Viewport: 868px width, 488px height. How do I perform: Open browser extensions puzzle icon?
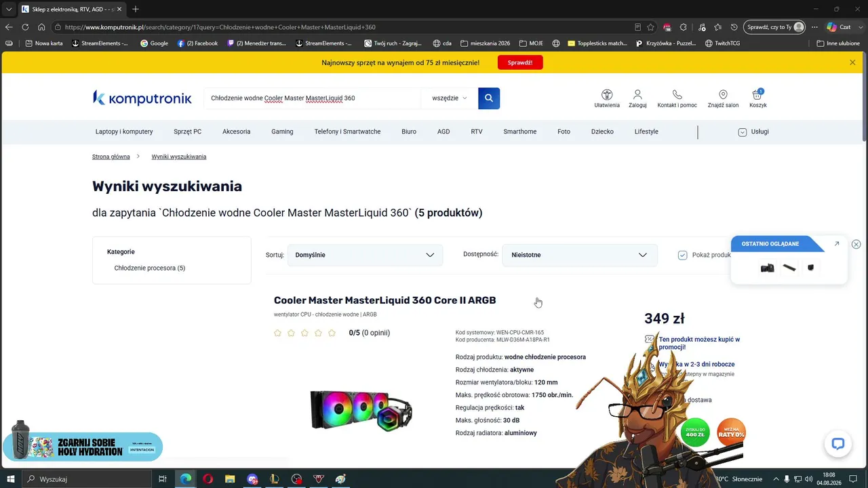click(684, 27)
